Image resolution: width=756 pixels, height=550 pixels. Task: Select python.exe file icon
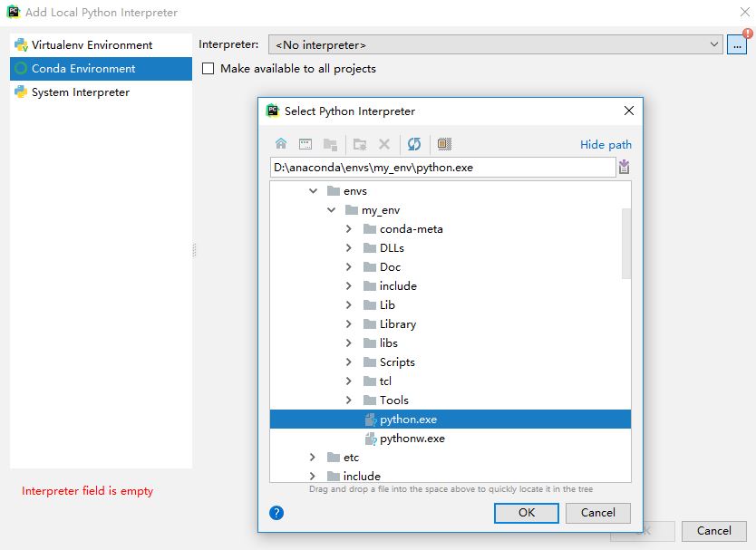[x=370, y=420]
